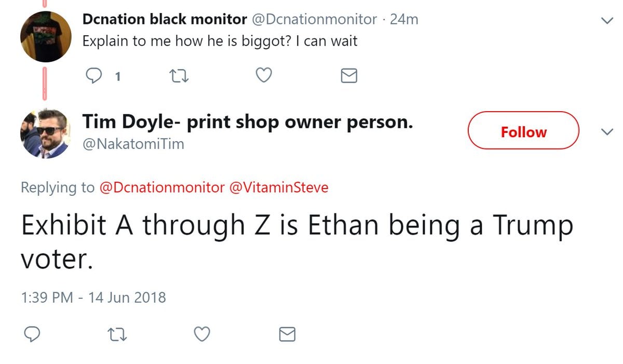View Tim Doyle's profile avatar
Screen dimensions: 623x364
click(46, 133)
